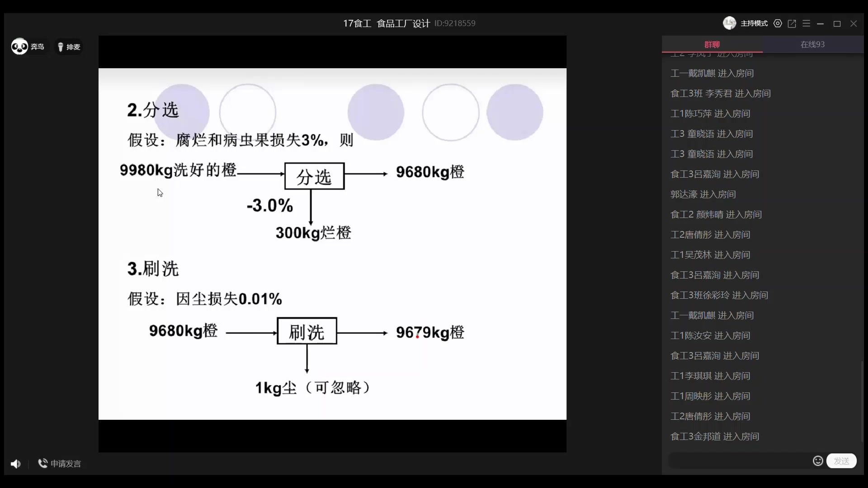Open the emoji picker smiley icon
This screenshot has height=488, width=868.
click(x=818, y=461)
